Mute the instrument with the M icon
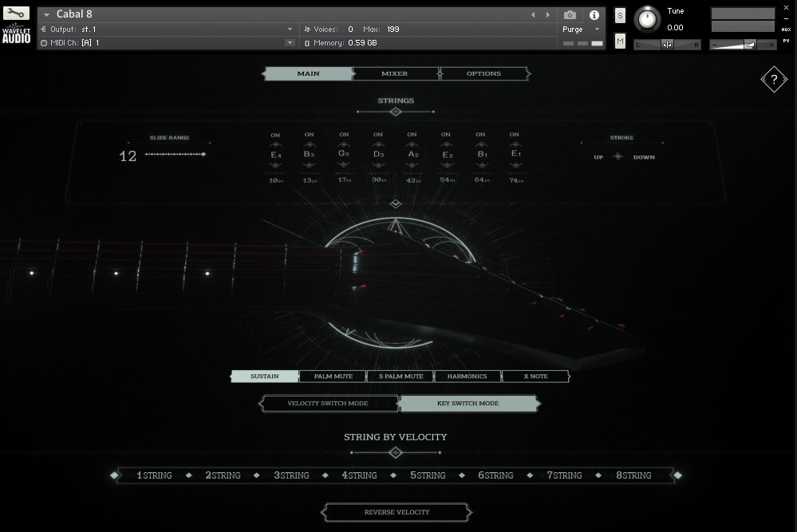 619,40
